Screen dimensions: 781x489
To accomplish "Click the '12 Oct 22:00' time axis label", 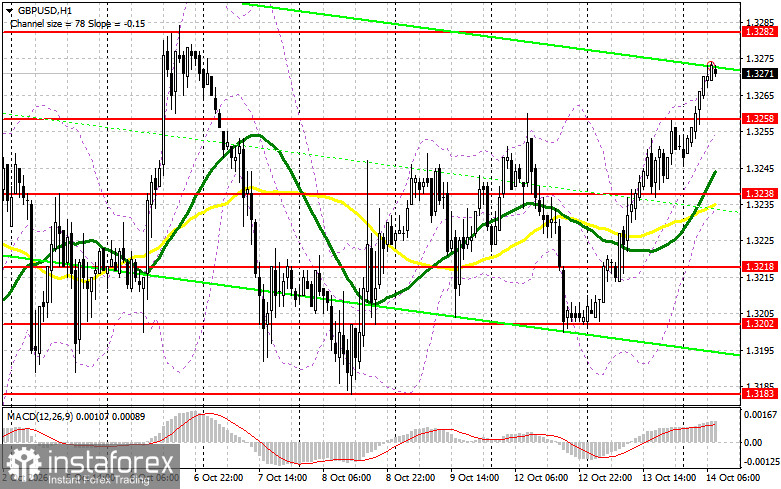I will [605, 478].
